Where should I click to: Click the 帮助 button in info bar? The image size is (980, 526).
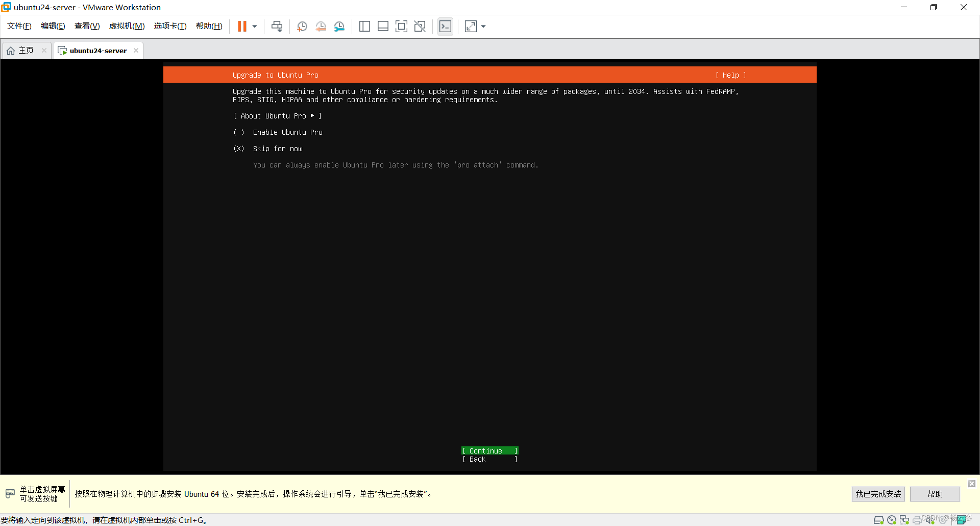(x=935, y=494)
